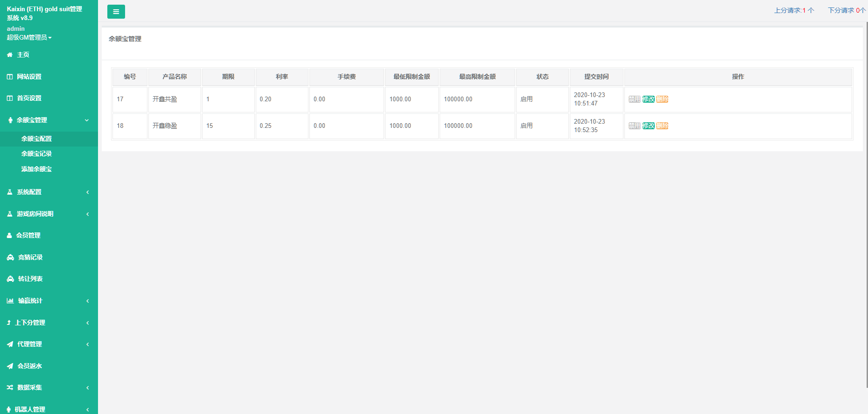Open the 超级GM管理员 user dropdown
Image resolution: width=868 pixels, height=414 pixels.
tap(29, 37)
